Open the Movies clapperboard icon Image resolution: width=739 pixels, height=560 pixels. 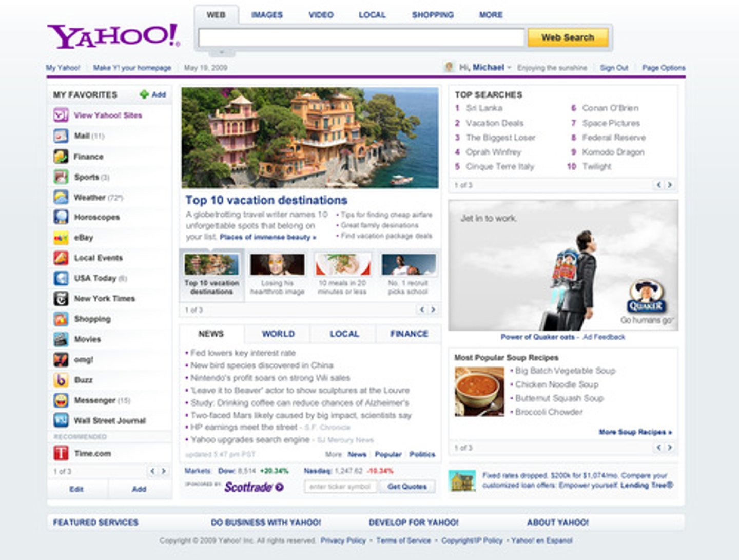tap(61, 339)
